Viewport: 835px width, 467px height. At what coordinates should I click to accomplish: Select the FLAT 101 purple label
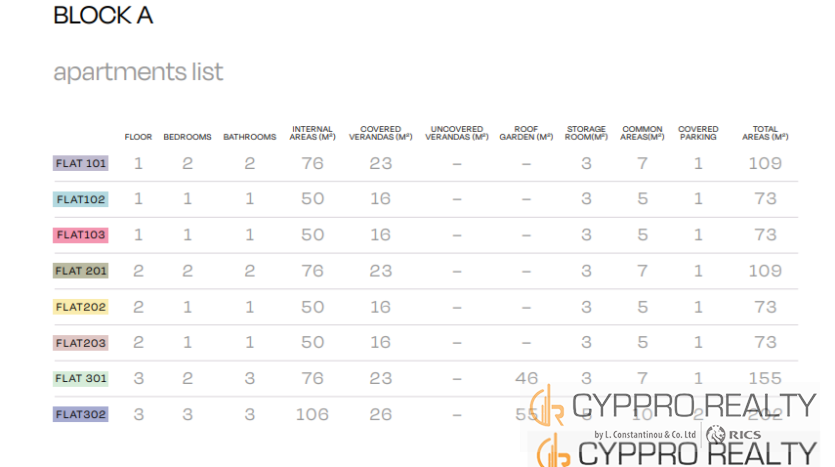coord(81,163)
